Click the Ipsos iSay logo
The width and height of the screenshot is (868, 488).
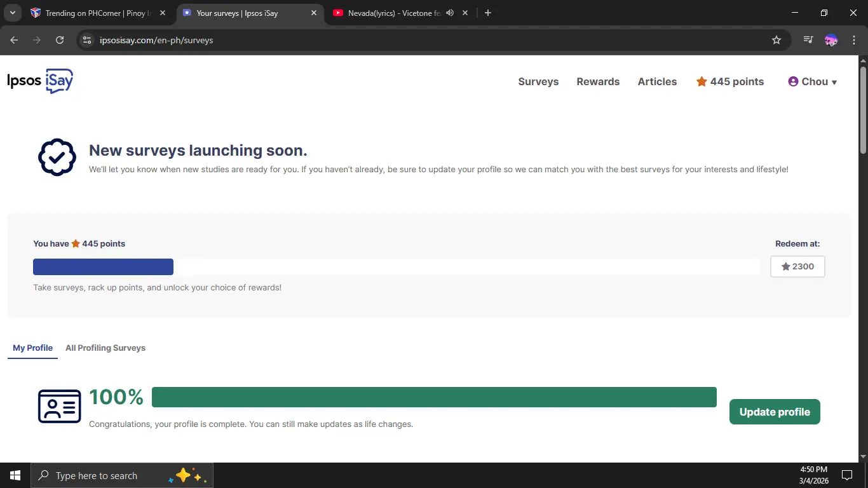(40, 81)
